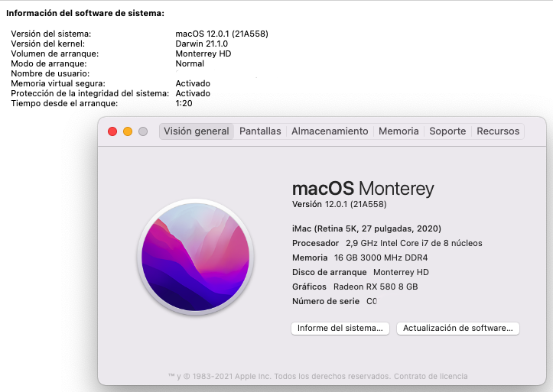
Task: Click the Procesador label
Action: point(315,243)
